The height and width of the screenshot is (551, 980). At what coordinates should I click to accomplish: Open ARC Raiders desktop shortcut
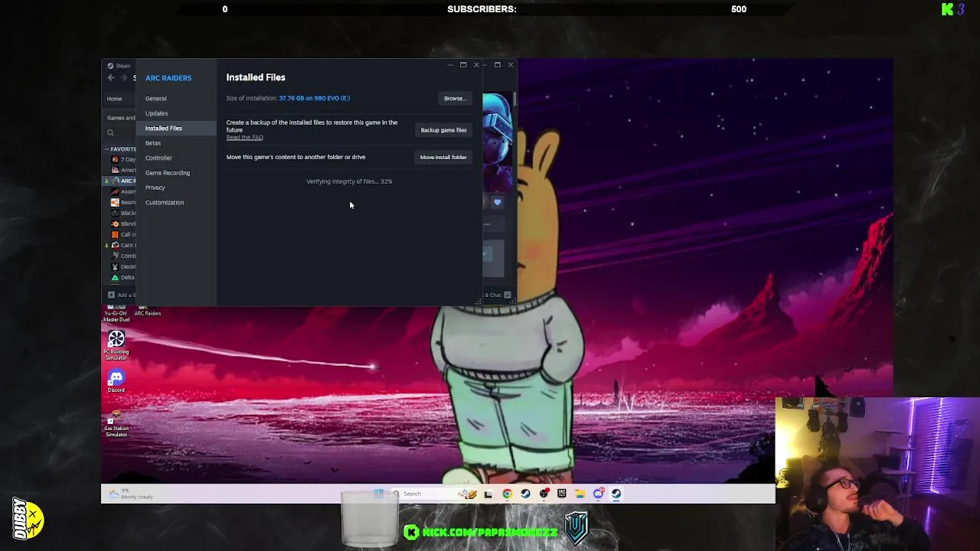click(148, 311)
